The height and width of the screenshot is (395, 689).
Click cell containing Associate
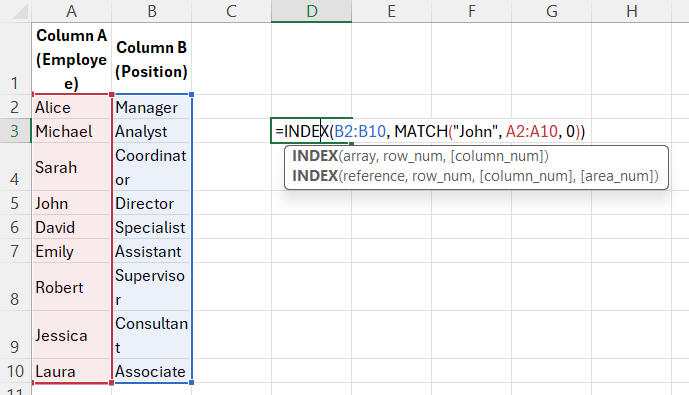[x=152, y=371]
